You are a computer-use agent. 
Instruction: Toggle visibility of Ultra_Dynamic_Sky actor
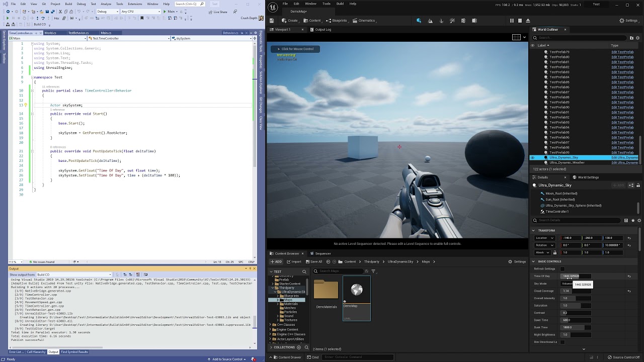click(x=532, y=158)
